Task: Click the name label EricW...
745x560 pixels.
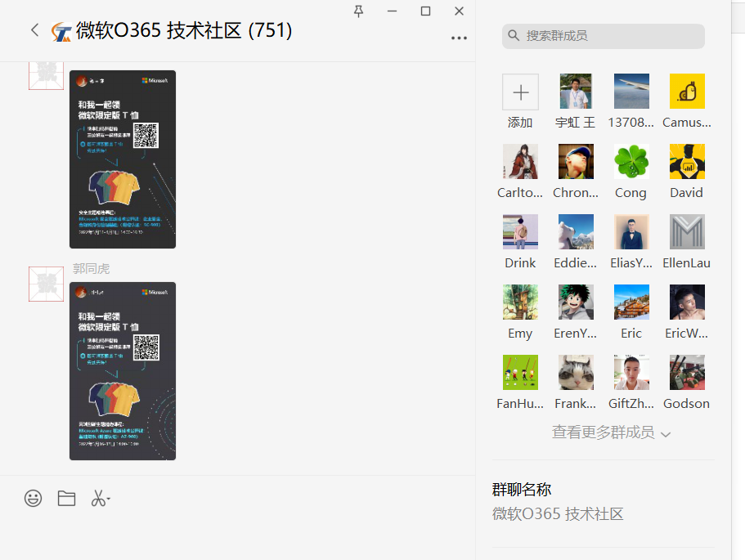Action: (x=687, y=334)
